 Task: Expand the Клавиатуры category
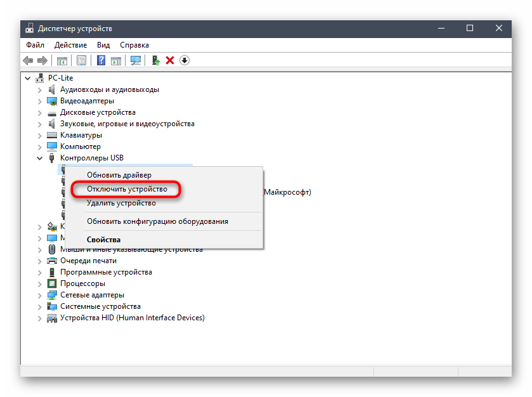click(40, 135)
